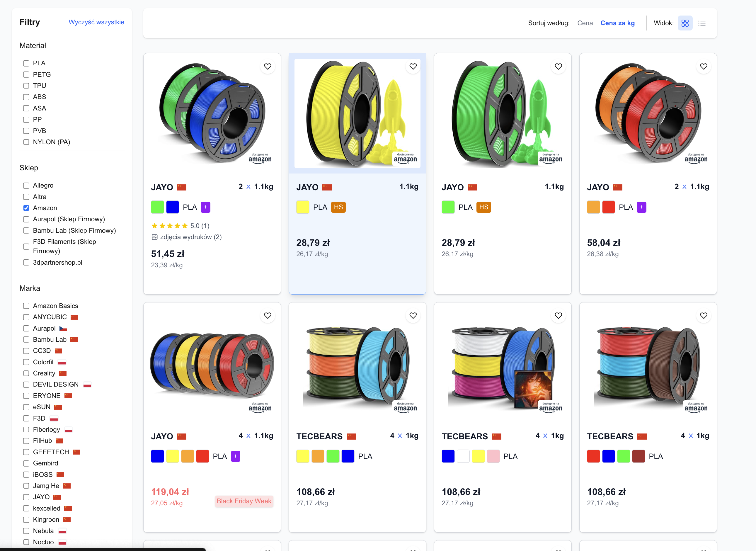Check the PETG material filter
Viewport: 756px width, 551px height.
[x=26, y=75]
